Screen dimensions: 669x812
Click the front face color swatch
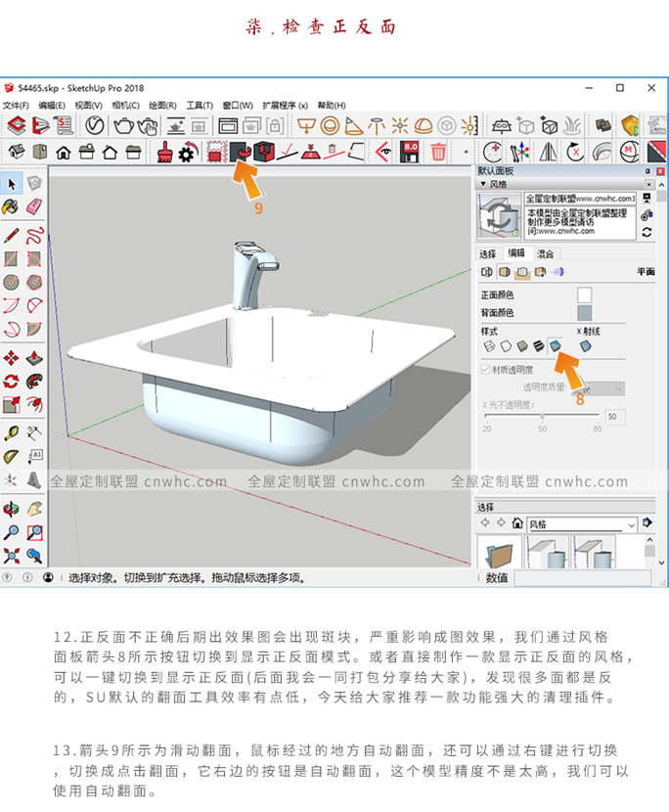[585, 294]
